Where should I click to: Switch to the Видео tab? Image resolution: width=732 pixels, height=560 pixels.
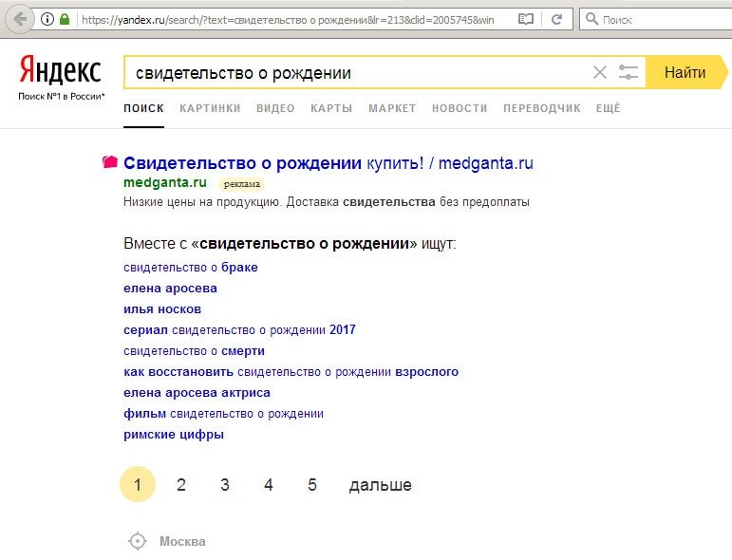pos(275,108)
